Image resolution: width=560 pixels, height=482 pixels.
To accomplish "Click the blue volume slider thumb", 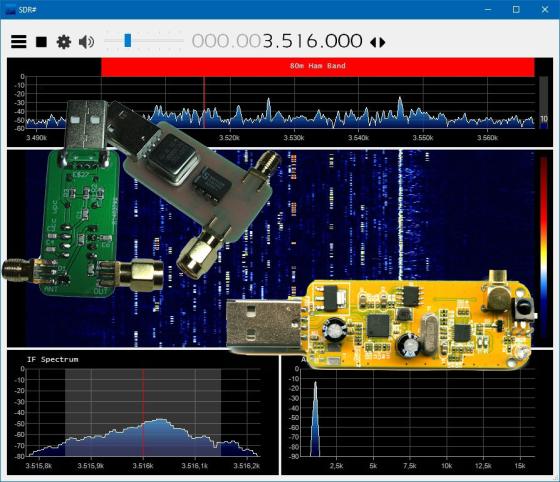I will pos(128,40).
